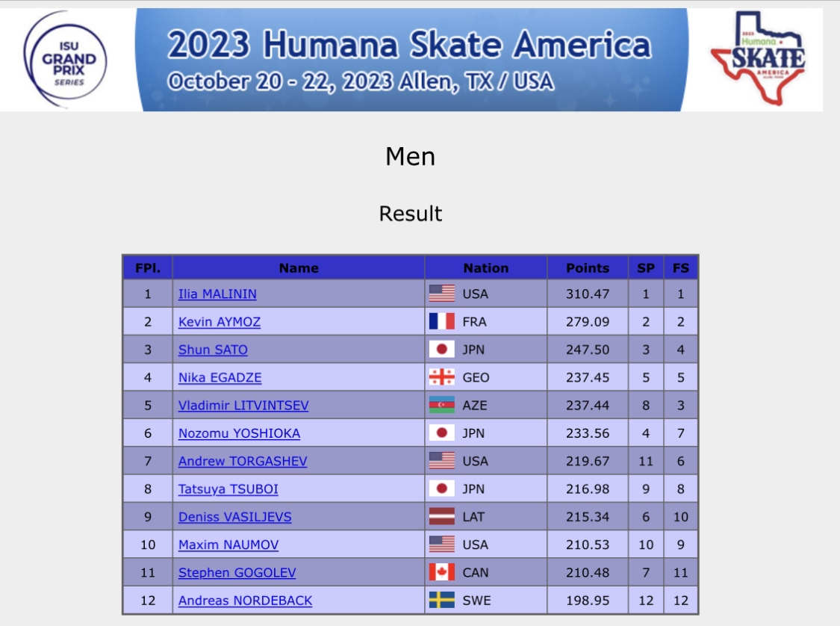Image resolution: width=840 pixels, height=626 pixels.
Task: Click the French flag beside FRA
Action: pyautogui.click(x=441, y=321)
